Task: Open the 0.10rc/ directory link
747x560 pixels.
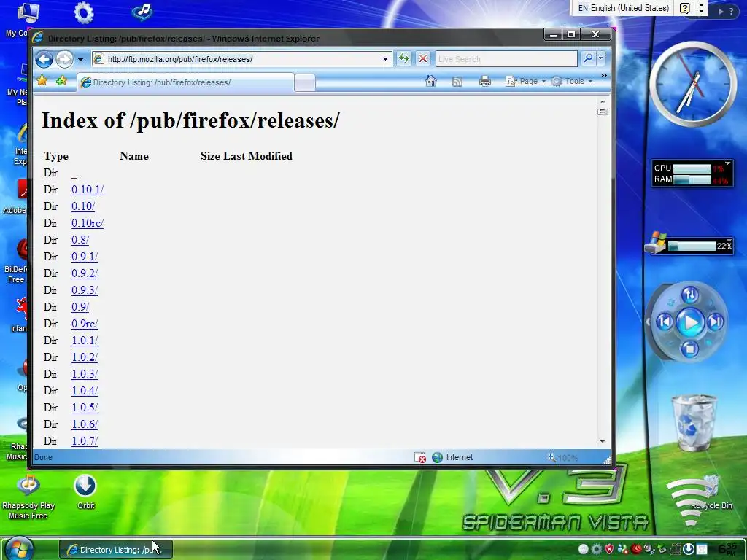Action: point(88,223)
